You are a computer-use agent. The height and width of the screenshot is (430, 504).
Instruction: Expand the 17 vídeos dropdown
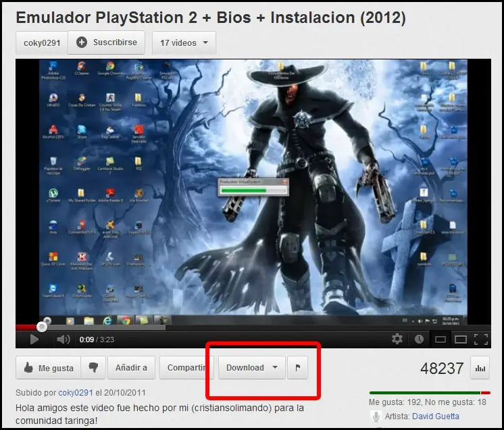pos(184,43)
